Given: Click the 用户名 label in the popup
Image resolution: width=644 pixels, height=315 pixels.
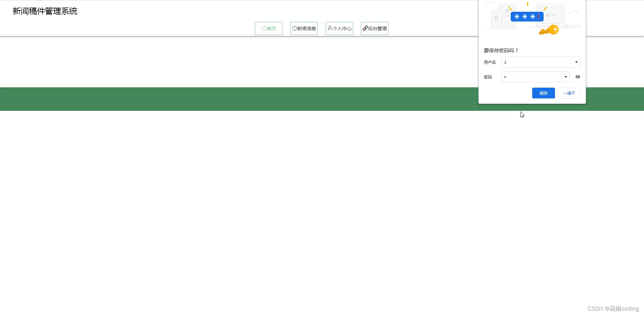Looking at the screenshot, I should tap(490, 62).
